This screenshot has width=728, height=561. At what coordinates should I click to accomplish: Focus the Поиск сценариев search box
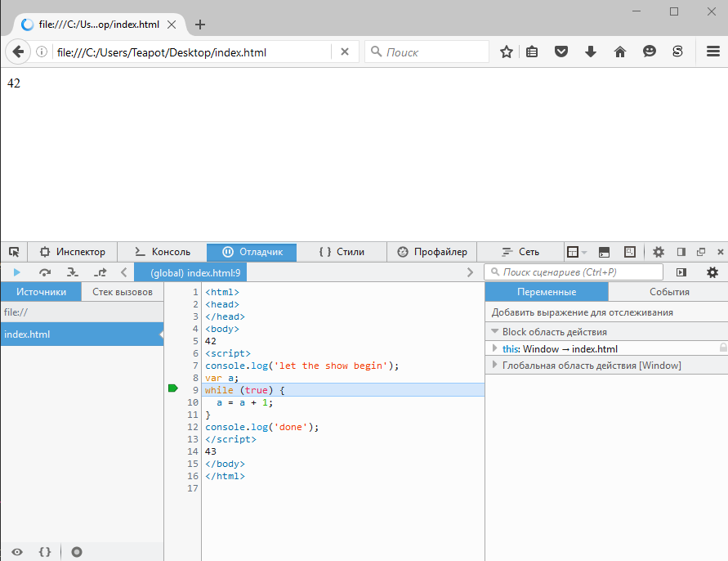tap(574, 272)
